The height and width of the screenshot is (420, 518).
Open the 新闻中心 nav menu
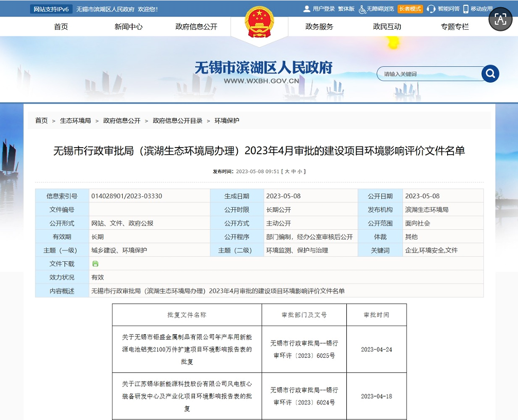128,27
